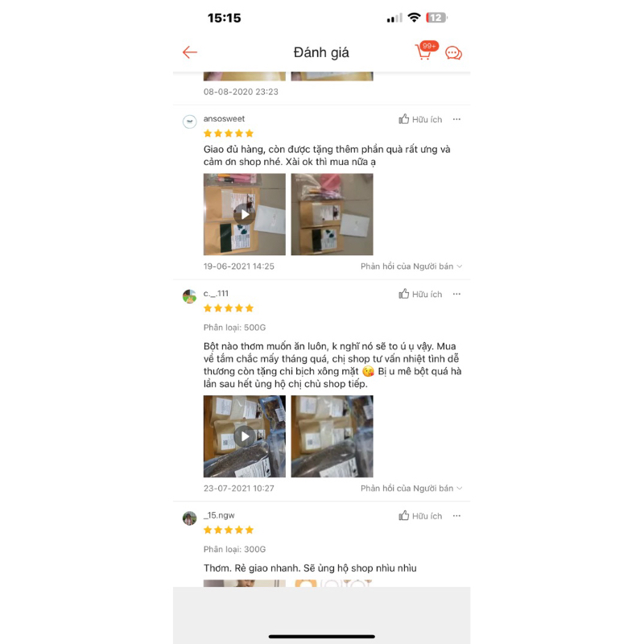The height and width of the screenshot is (644, 644).
Task: View second photo in c._.111's review
Action: (x=332, y=436)
